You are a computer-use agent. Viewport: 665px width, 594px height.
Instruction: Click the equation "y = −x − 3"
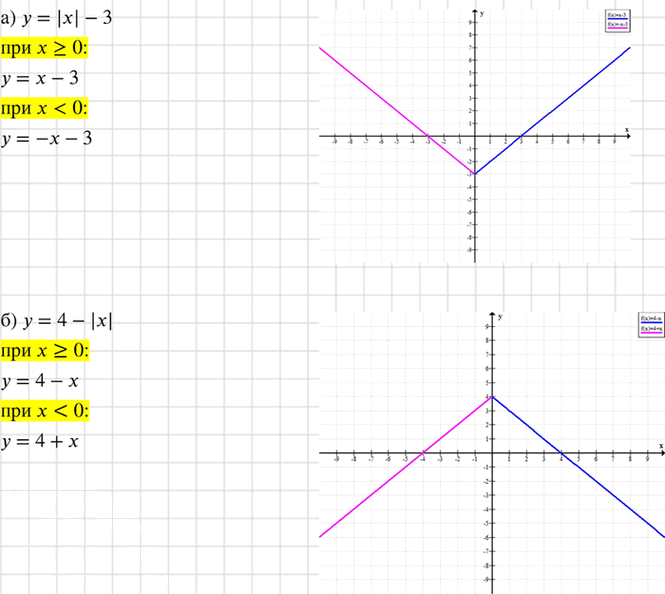pyautogui.click(x=47, y=139)
